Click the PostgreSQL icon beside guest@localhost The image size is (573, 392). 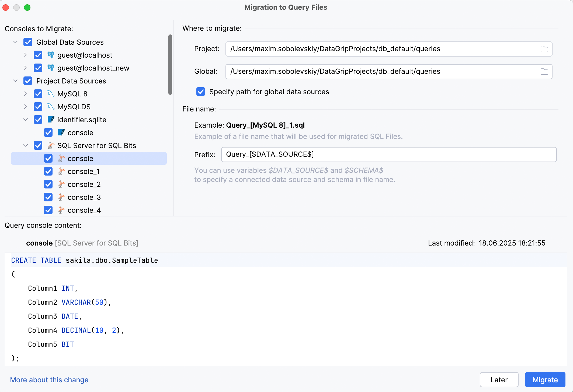51,55
